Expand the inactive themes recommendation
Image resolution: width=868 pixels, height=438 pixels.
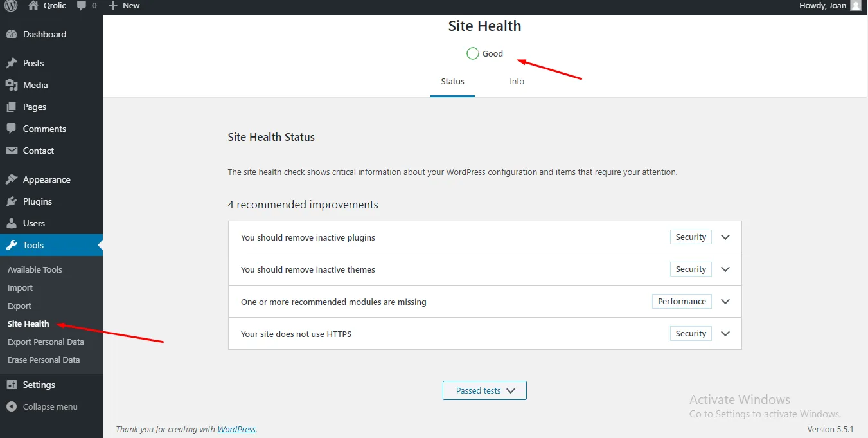click(725, 269)
